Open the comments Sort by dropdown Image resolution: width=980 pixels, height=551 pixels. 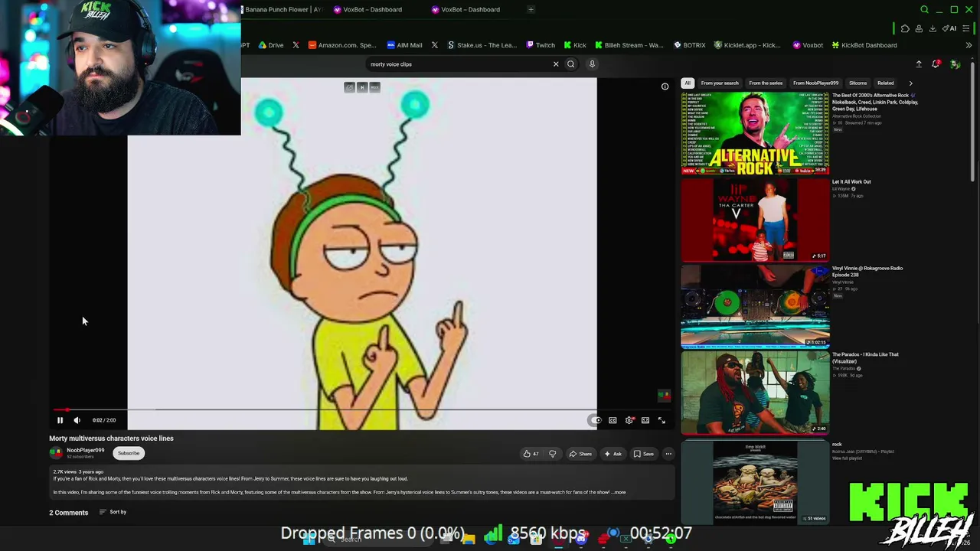point(113,512)
